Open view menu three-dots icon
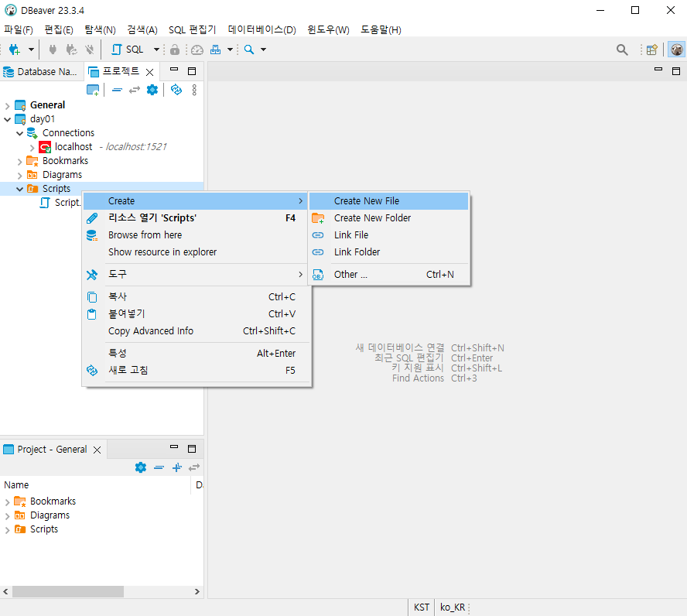 194,90
